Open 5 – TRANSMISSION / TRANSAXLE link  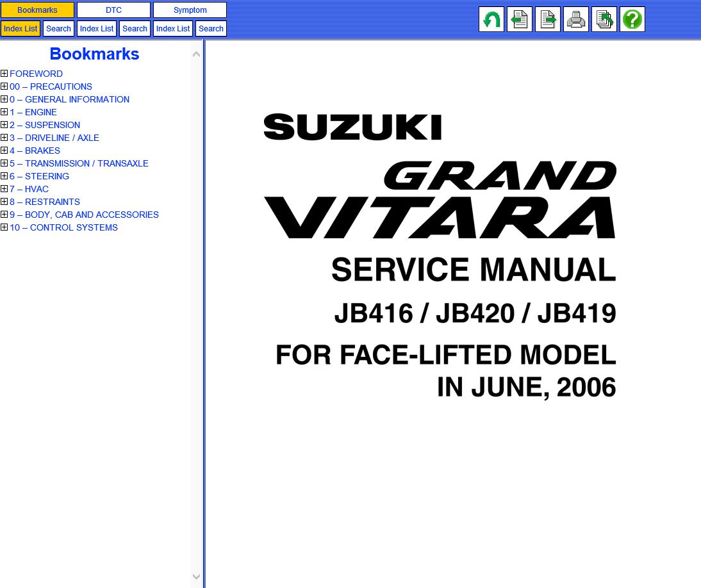point(79,163)
